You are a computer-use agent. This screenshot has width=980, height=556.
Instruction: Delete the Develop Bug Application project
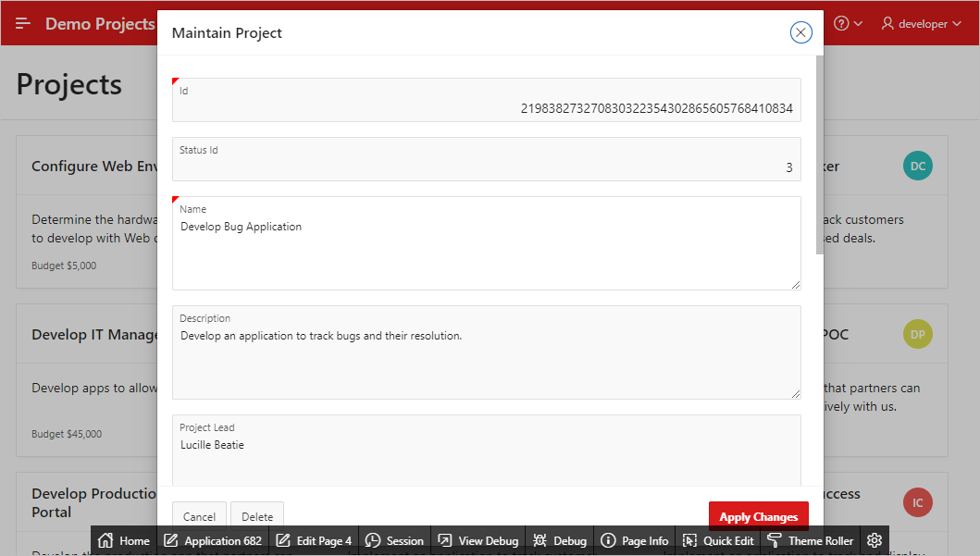pyautogui.click(x=256, y=515)
